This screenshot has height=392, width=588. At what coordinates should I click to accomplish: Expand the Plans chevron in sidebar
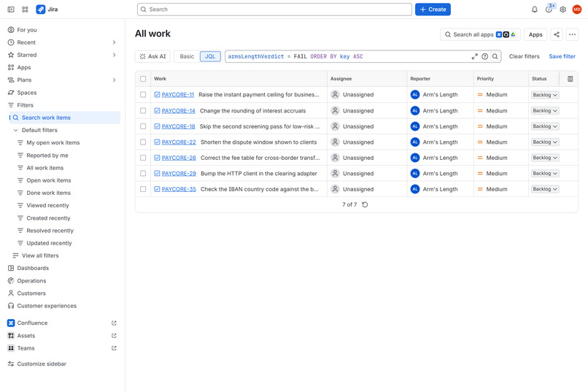pos(114,80)
